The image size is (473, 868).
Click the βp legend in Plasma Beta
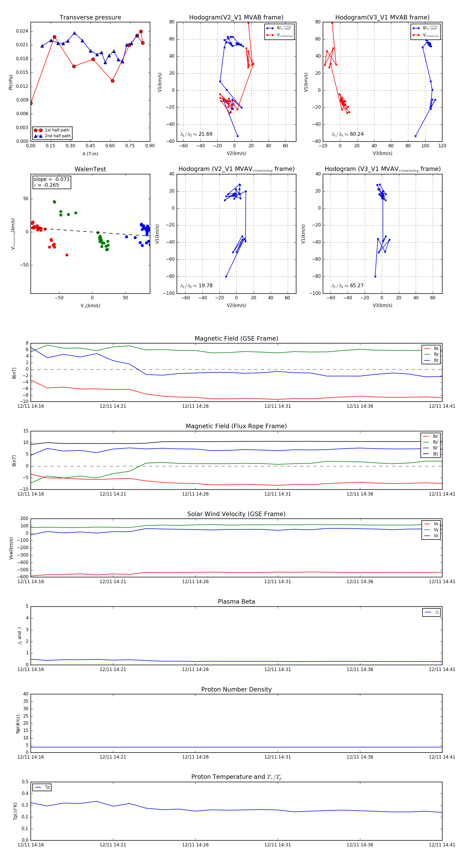(x=431, y=612)
